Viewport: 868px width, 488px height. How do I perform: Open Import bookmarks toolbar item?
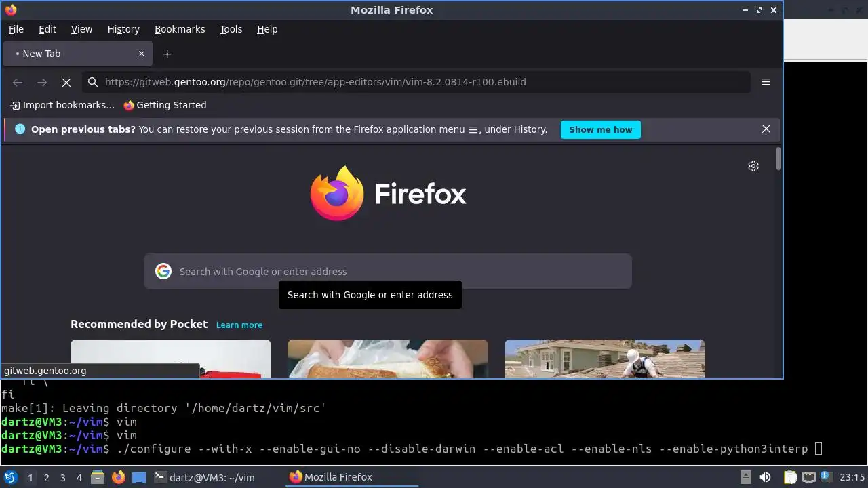62,105
